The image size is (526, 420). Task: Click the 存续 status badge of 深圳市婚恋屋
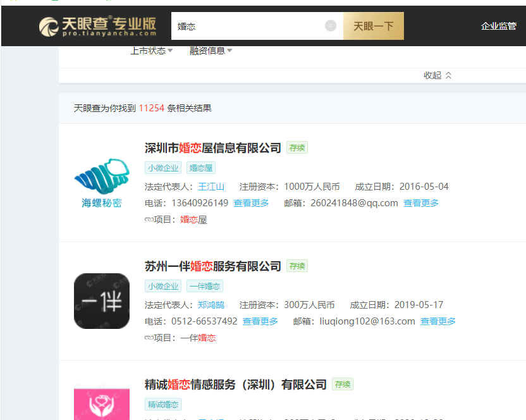(297, 148)
